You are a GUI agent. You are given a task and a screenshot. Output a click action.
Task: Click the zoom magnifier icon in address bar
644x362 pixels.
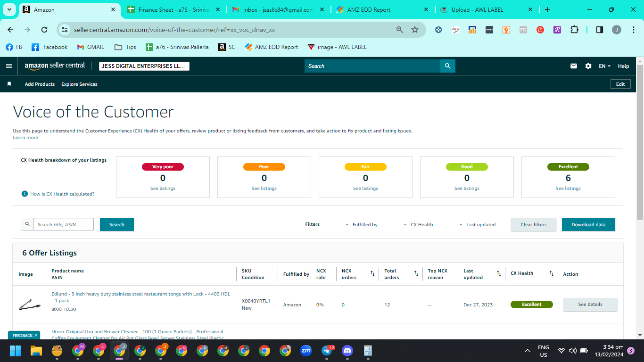click(x=400, y=30)
